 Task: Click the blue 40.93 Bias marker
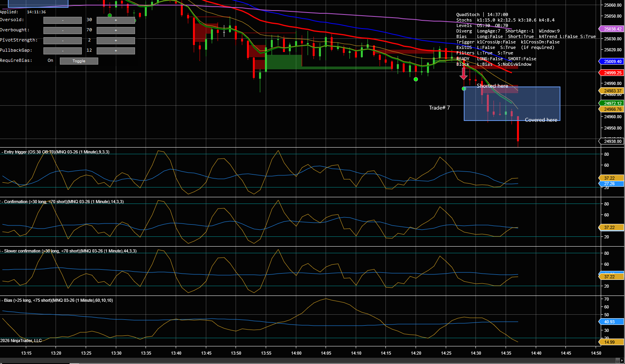tap(612, 322)
